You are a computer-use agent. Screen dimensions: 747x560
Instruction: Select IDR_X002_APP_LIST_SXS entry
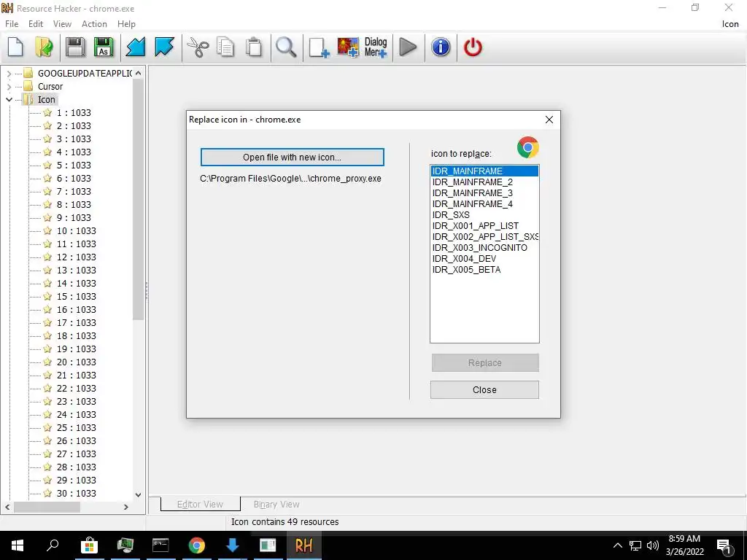click(484, 237)
